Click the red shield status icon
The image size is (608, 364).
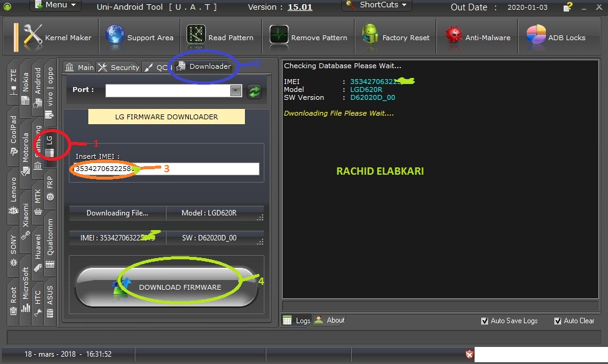click(470, 354)
